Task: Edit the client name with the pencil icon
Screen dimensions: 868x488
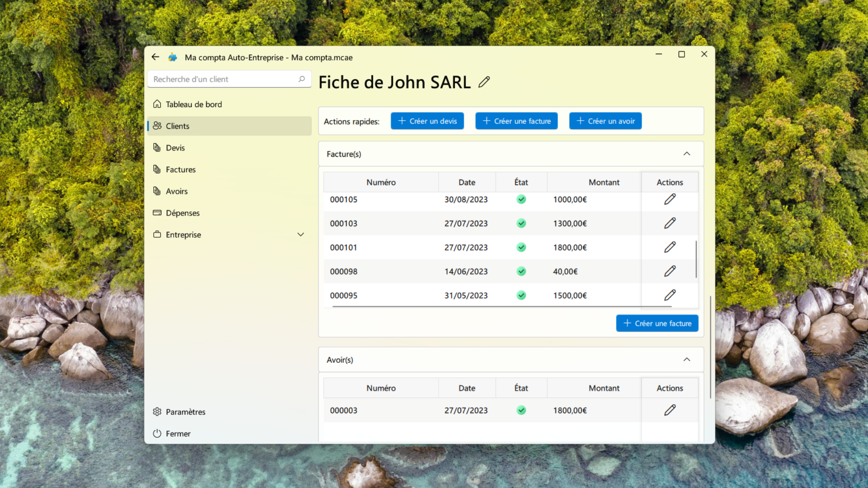Action: coord(484,82)
